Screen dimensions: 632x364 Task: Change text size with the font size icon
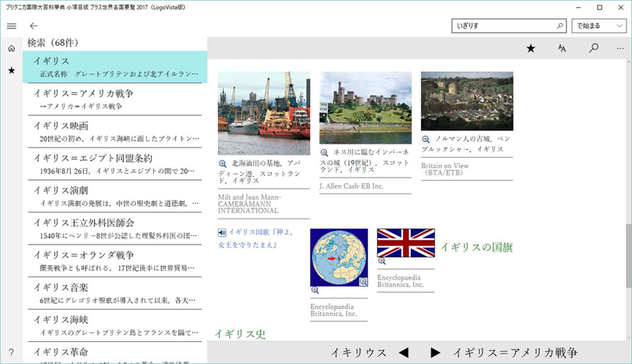click(x=562, y=48)
